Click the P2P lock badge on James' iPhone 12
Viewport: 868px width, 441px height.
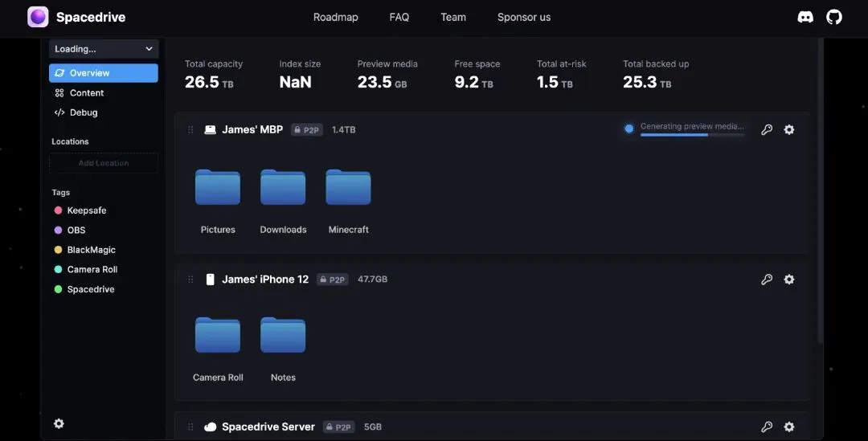coord(332,280)
